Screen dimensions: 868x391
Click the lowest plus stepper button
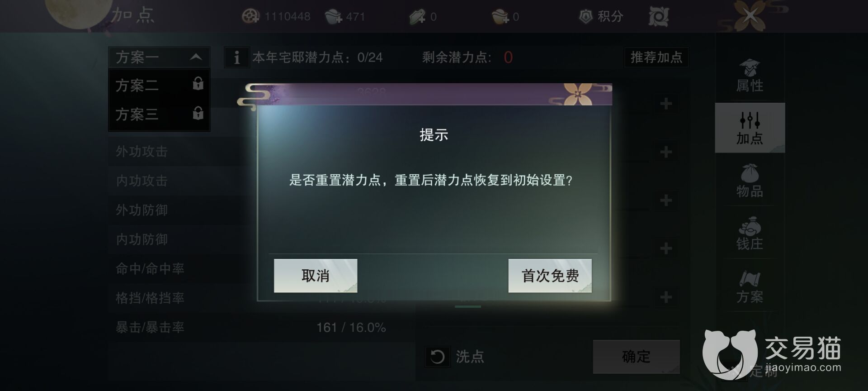(665, 297)
